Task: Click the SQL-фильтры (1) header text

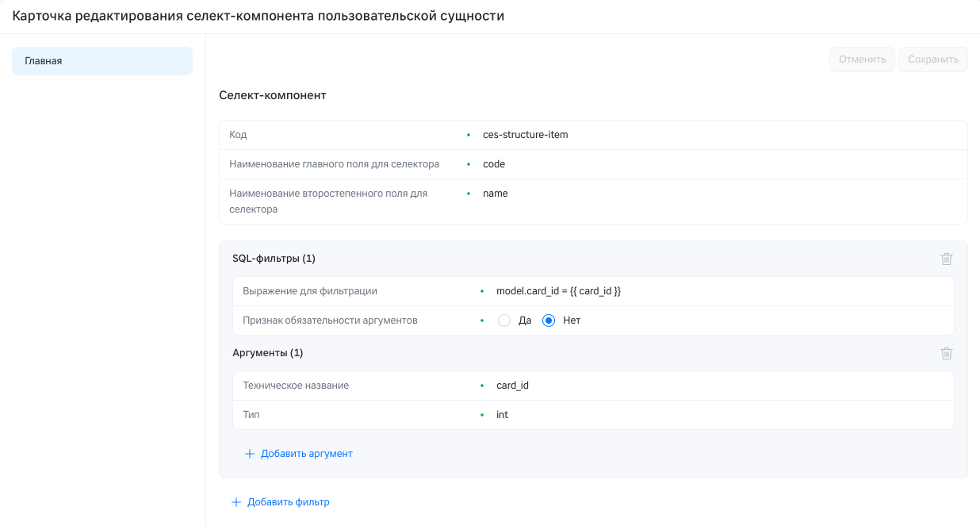Action: click(274, 259)
